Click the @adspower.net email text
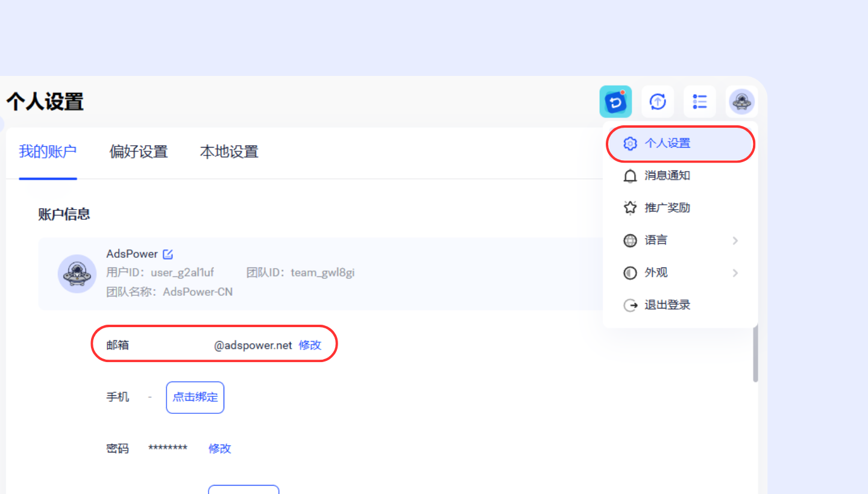The image size is (868, 494). [x=253, y=345]
